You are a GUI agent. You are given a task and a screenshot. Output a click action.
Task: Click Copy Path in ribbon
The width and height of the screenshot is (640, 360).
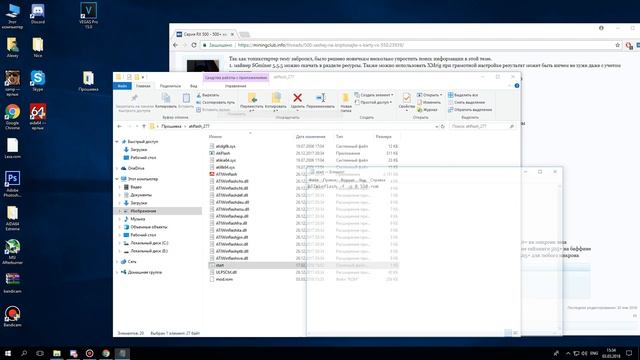[x=216, y=102]
